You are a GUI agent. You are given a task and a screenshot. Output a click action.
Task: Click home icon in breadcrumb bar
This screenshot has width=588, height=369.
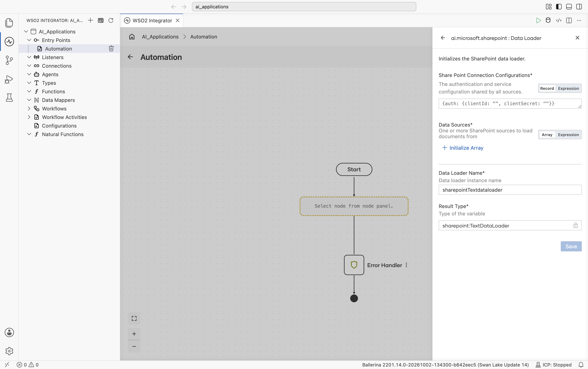click(x=132, y=37)
